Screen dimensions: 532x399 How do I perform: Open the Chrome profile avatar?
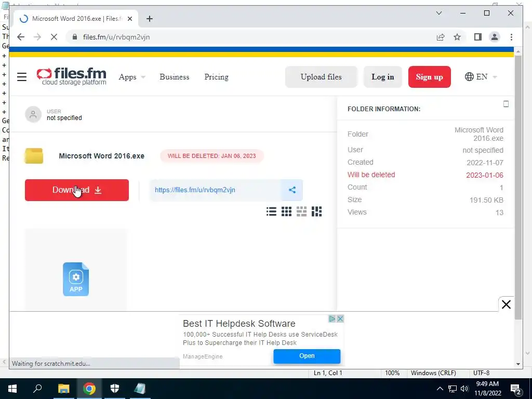click(495, 37)
